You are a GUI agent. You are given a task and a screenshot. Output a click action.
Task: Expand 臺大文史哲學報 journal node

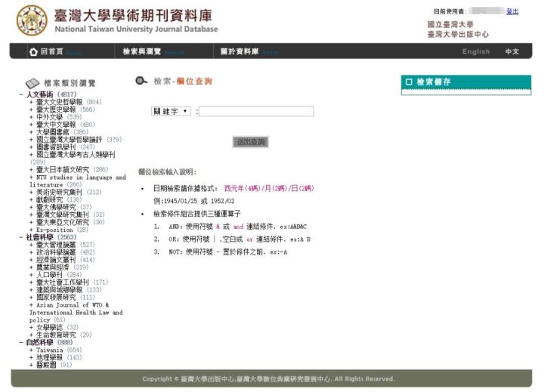31,102
